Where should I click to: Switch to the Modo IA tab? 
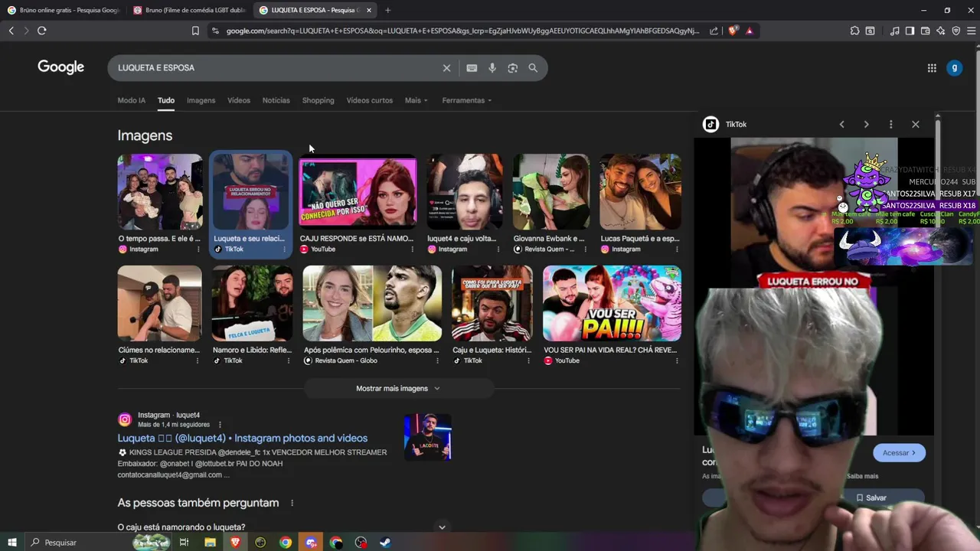pos(131,100)
